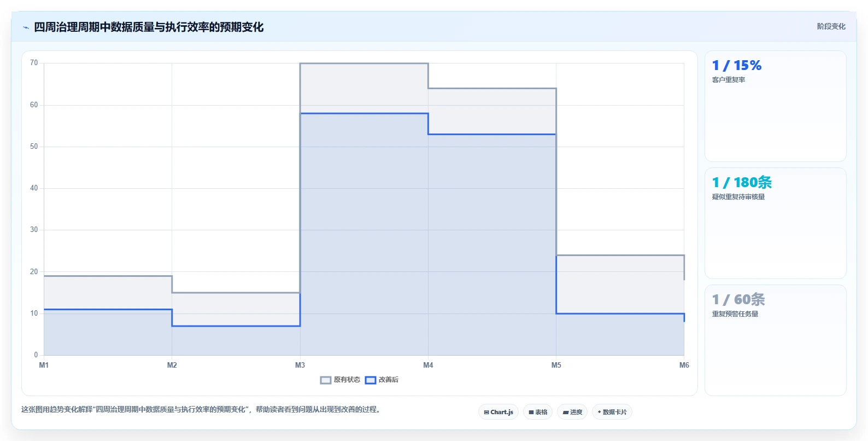Image resolution: width=868 pixels, height=441 pixels.
Task: Click the 阶段变化 label in the header
Action: coord(831,26)
